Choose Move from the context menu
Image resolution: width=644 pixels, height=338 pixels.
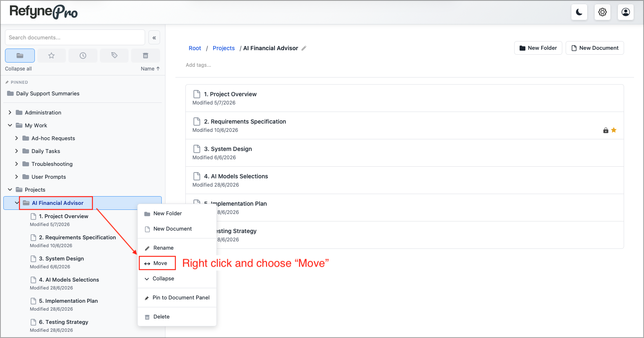177,263
